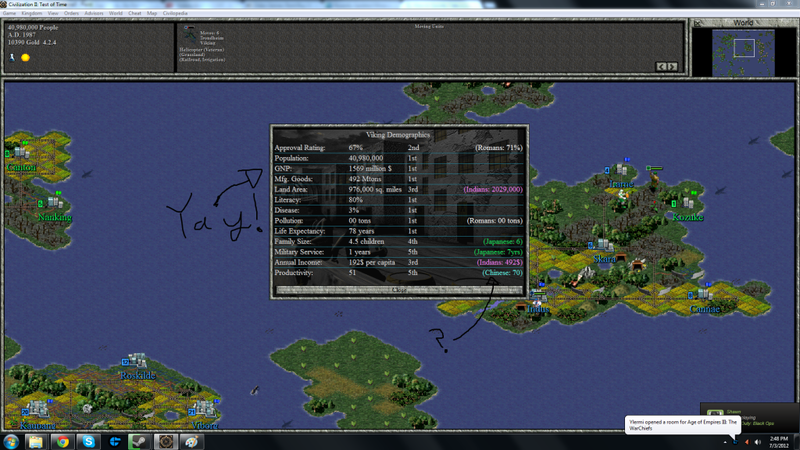Click the science flask research icon

click(x=12, y=57)
